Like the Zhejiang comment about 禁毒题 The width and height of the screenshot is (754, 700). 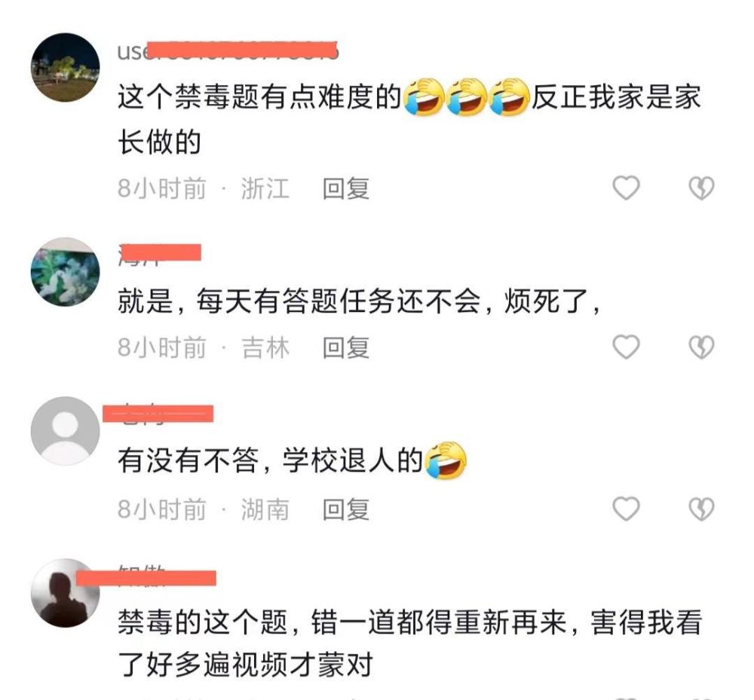click(626, 188)
